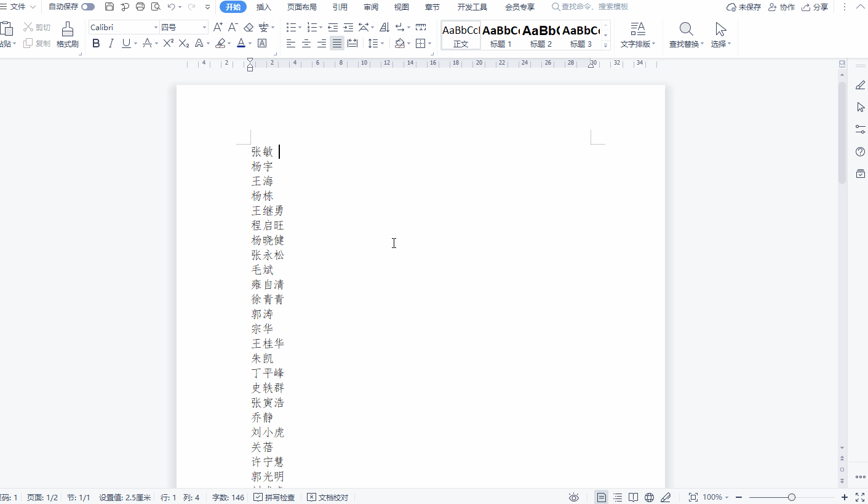
Task: Align text right
Action: click(x=322, y=43)
